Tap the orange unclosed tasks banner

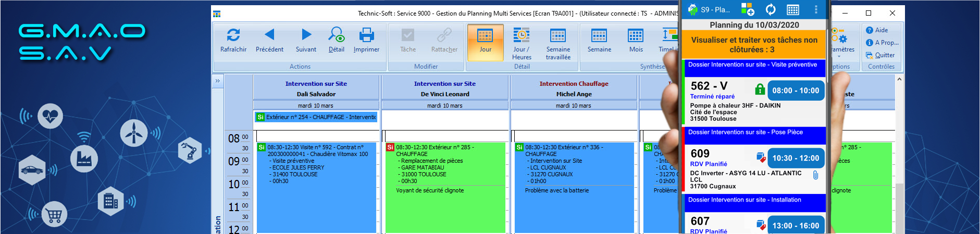[x=754, y=45]
